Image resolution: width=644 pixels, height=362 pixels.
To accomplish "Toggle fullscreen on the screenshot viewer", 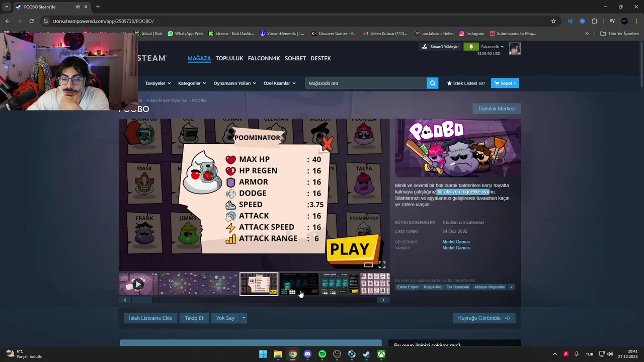I will pyautogui.click(x=382, y=264).
